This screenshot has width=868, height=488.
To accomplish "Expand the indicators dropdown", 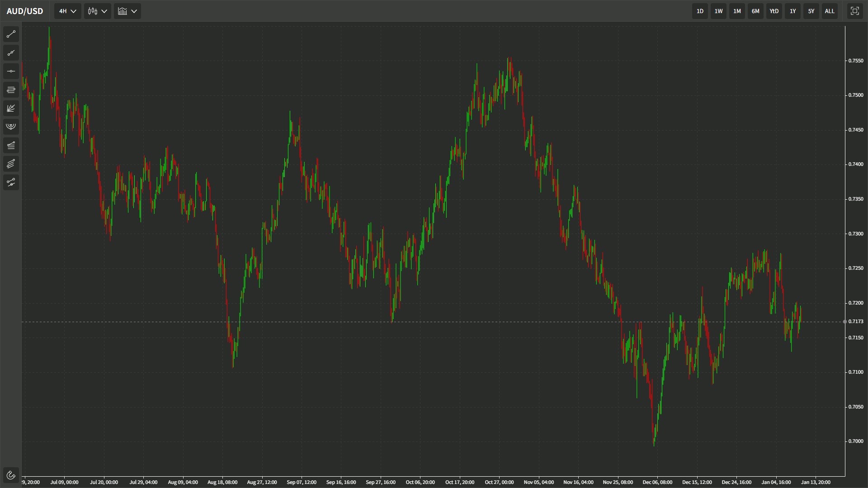I will tap(127, 11).
